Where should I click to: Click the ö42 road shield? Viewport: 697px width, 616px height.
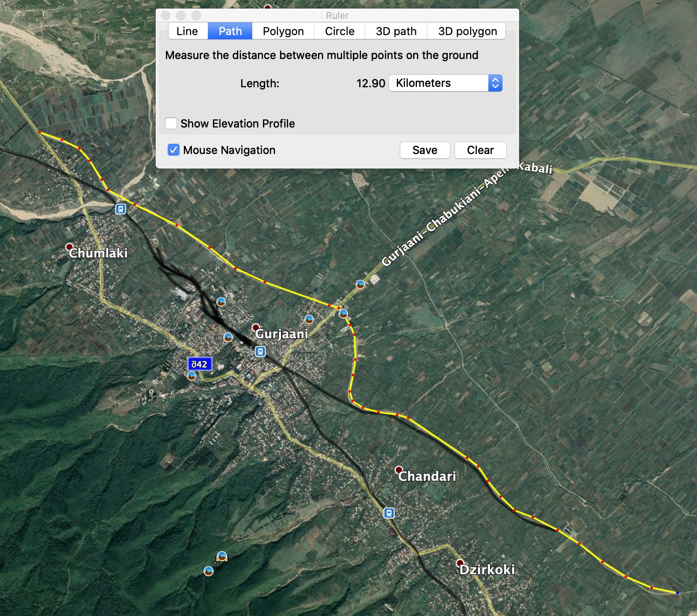(200, 364)
